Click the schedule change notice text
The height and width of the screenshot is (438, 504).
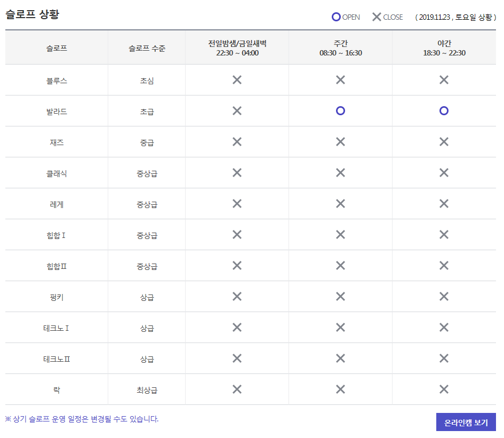click(x=82, y=419)
